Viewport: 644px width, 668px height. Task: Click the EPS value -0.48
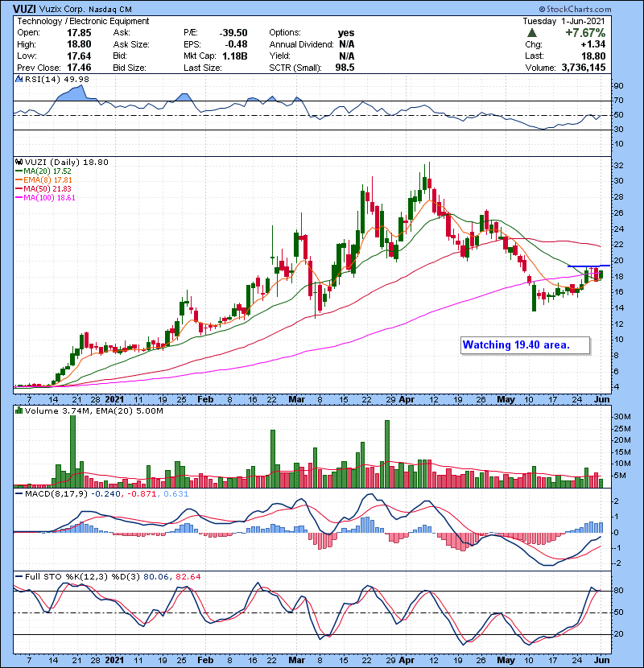point(237,44)
